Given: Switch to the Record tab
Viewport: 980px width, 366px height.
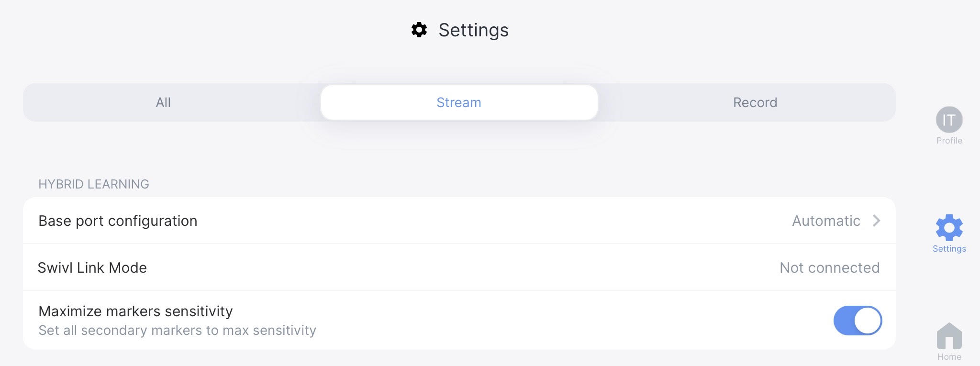Looking at the screenshot, I should point(755,102).
